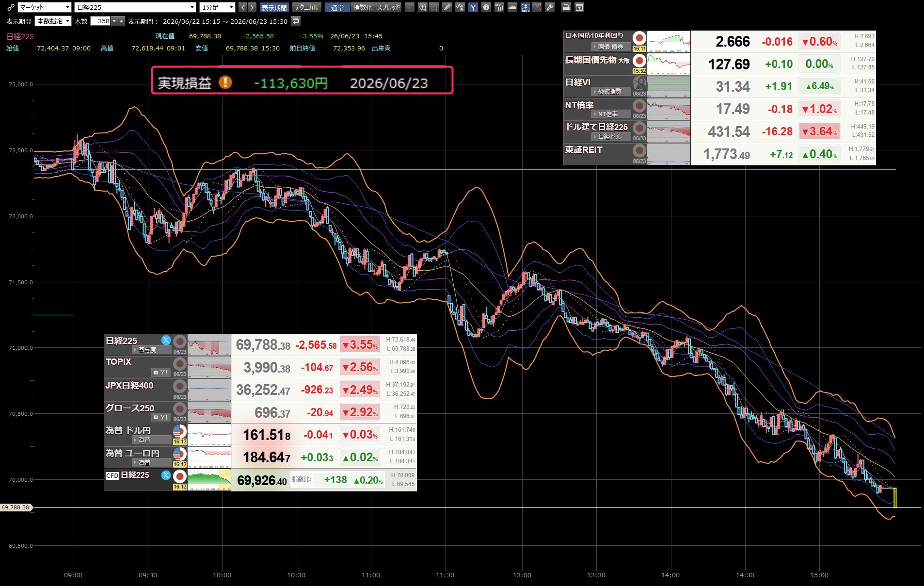Screen dimensions: 924x586
Task: Click the wrench settings icon
Action: [550, 7]
